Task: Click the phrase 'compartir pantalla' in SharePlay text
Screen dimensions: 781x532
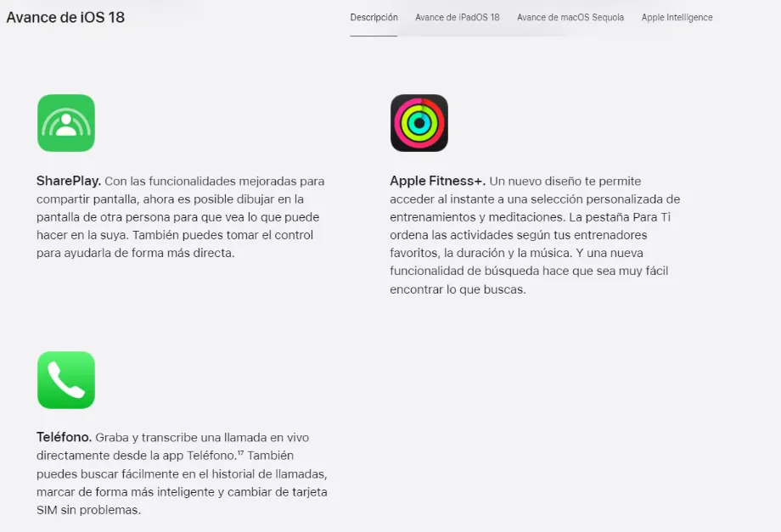Action: (x=87, y=199)
